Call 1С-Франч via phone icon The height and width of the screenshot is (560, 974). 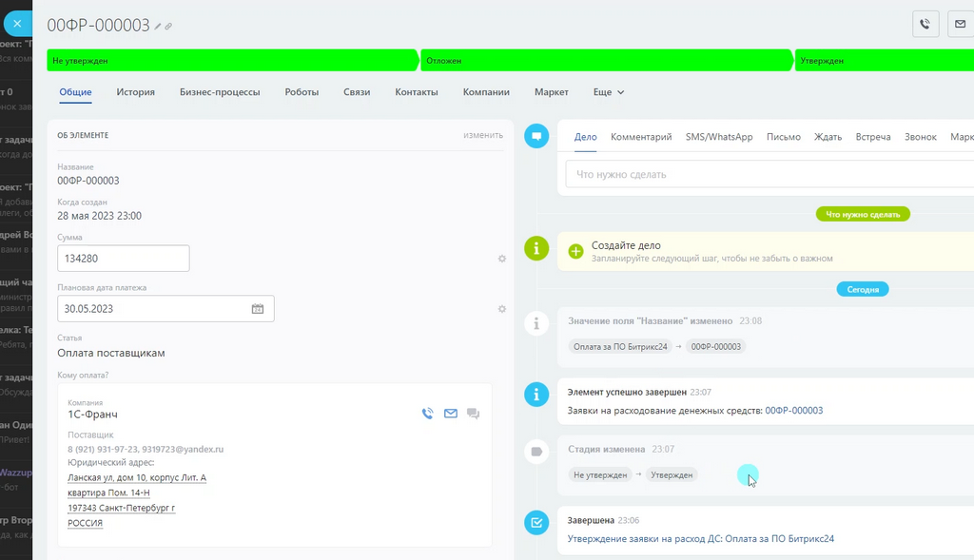click(427, 414)
